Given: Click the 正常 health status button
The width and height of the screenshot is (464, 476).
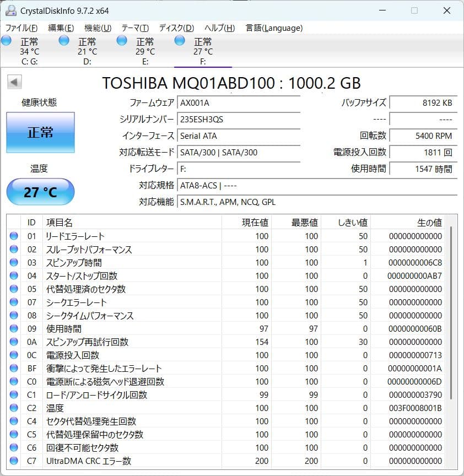Looking at the screenshot, I should tap(40, 132).
